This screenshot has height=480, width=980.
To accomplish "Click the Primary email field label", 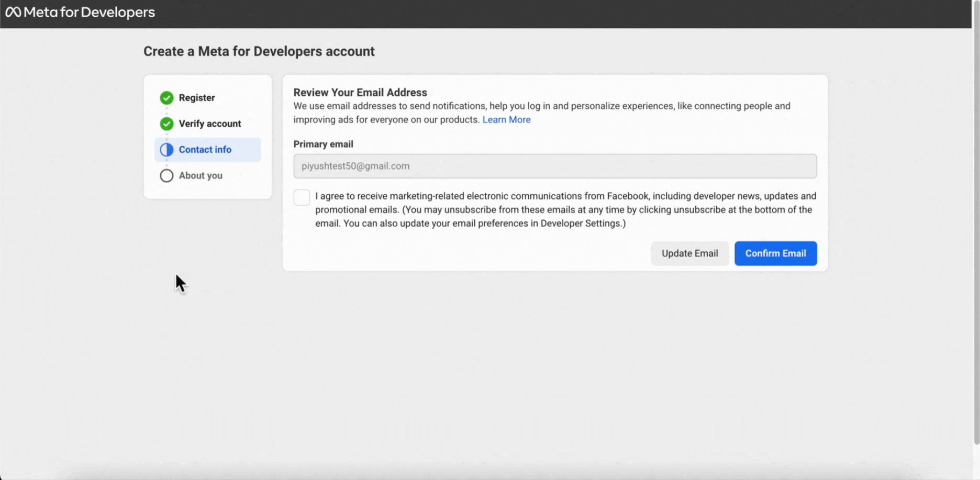I will pyautogui.click(x=323, y=144).
